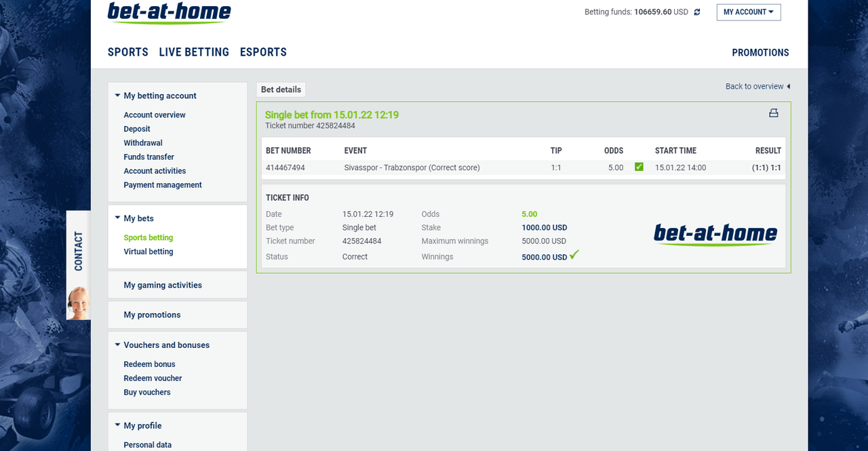Image resolution: width=868 pixels, height=451 pixels.
Task: Open Redeem bonus
Action: [149, 364]
